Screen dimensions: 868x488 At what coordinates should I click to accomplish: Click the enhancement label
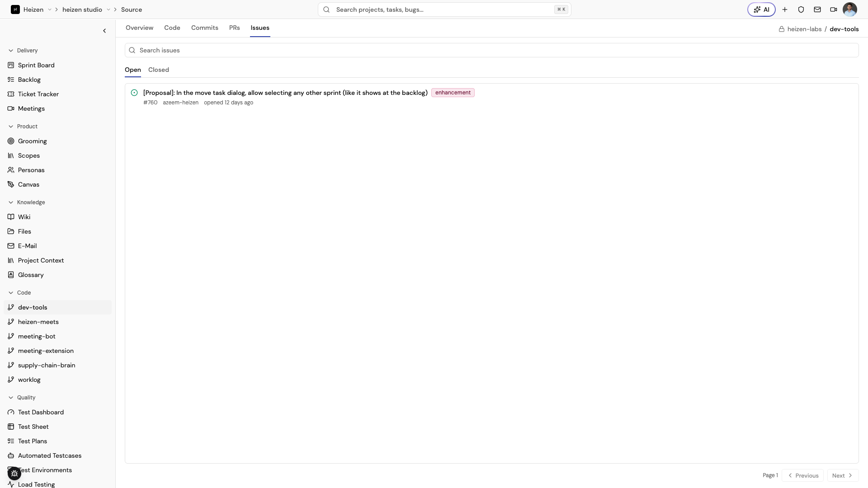(453, 93)
